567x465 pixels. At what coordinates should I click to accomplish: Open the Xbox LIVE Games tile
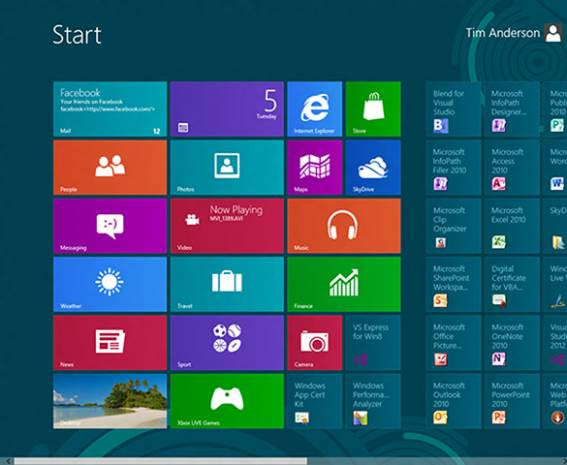pos(227,401)
